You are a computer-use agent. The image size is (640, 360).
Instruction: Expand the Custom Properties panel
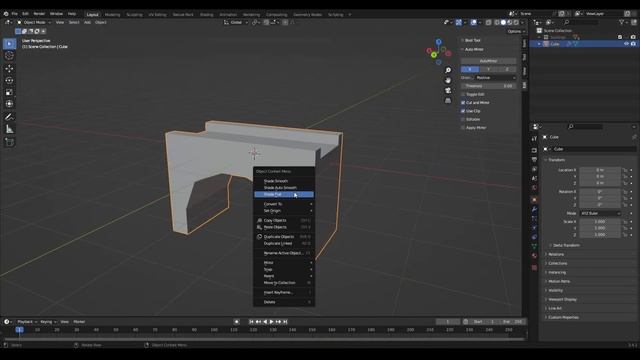tap(563, 318)
